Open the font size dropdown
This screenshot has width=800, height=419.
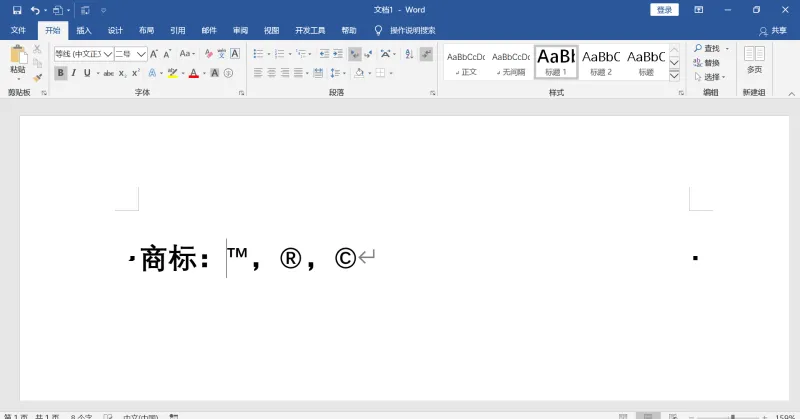click(x=141, y=54)
